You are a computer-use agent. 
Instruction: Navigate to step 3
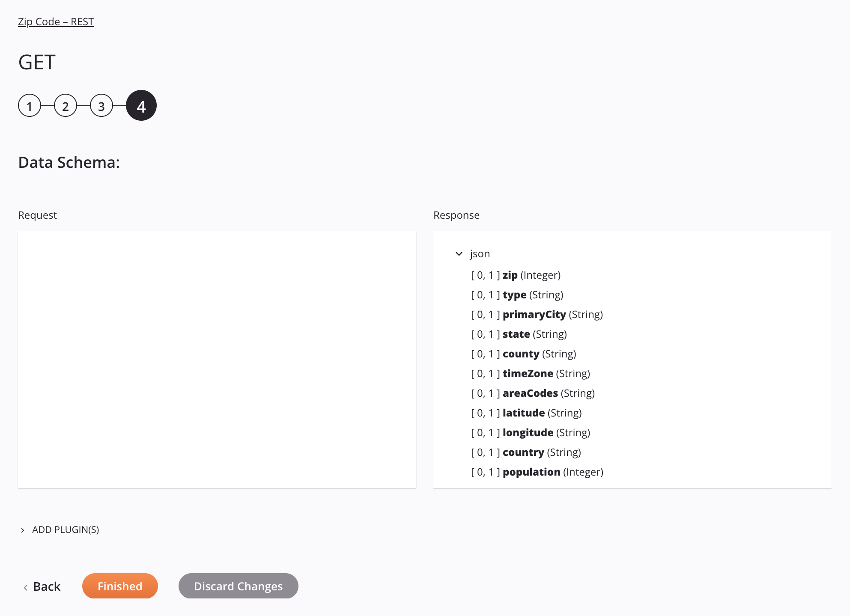tap(102, 106)
